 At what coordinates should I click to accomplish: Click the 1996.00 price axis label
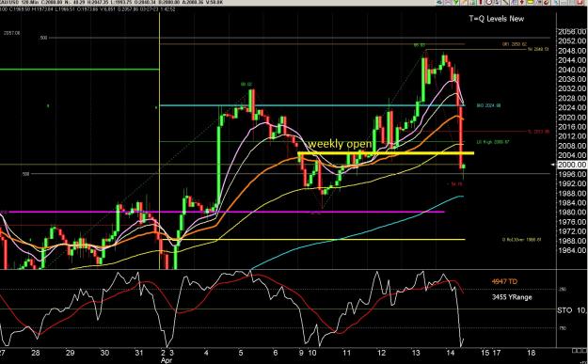[572, 174]
